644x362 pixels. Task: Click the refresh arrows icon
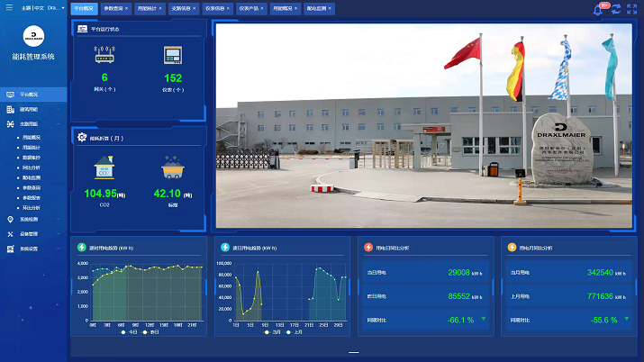tap(616, 9)
